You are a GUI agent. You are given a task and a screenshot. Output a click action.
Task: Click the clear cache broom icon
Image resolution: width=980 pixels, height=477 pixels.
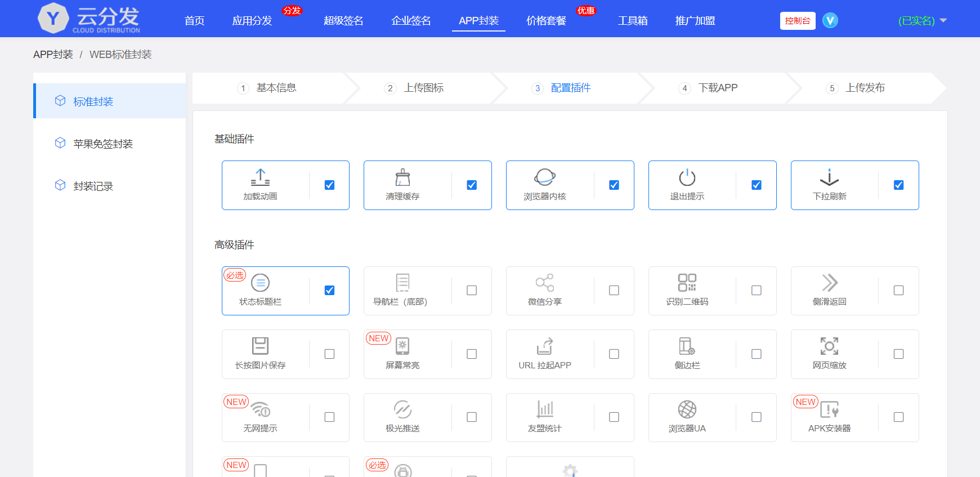pyautogui.click(x=402, y=177)
